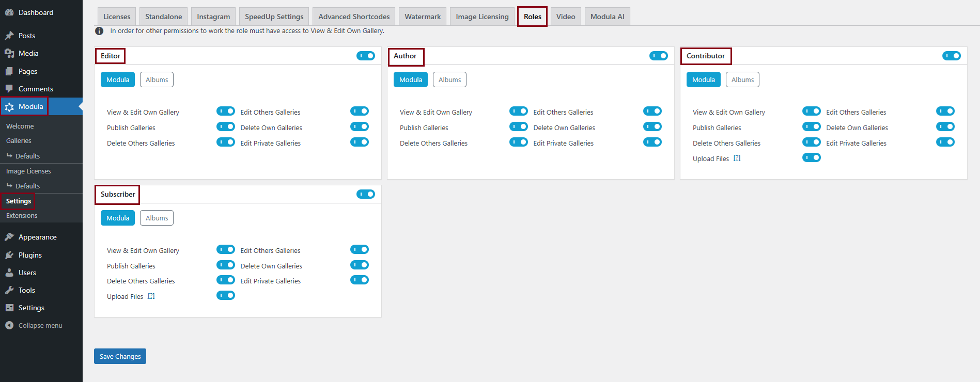Viewport: 980px width, 382px height.
Task: Open the Tools wrench icon
Action: [x=9, y=290]
